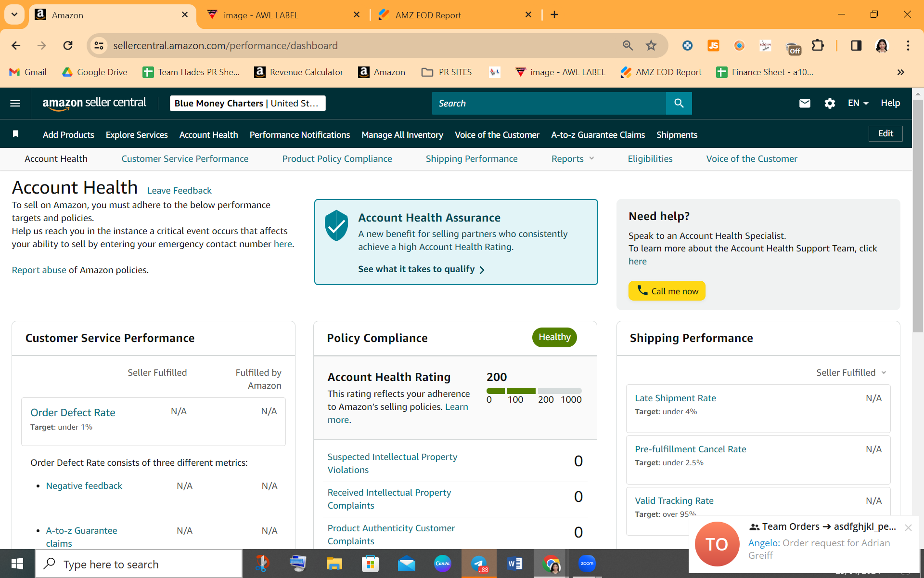Click the Account Health Rating progress bar
Screen dimensions: 924x578
pyautogui.click(x=534, y=391)
